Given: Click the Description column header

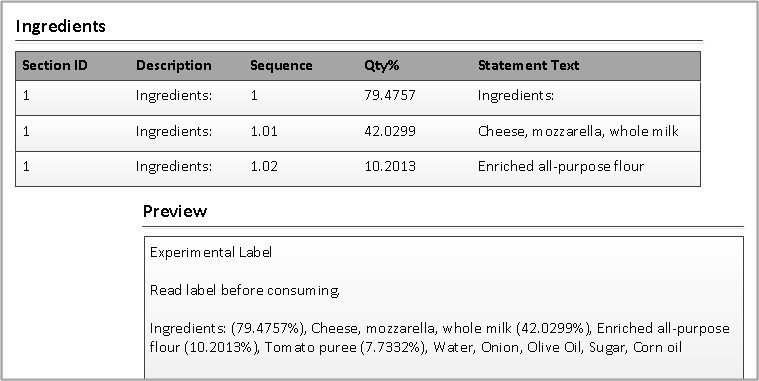Looking at the screenshot, I should point(173,66).
